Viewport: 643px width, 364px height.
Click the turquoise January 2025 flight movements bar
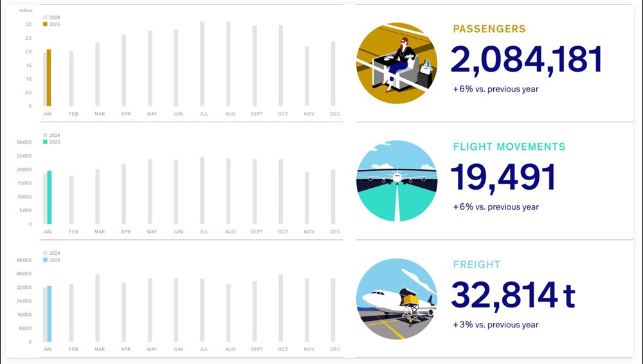[50, 197]
